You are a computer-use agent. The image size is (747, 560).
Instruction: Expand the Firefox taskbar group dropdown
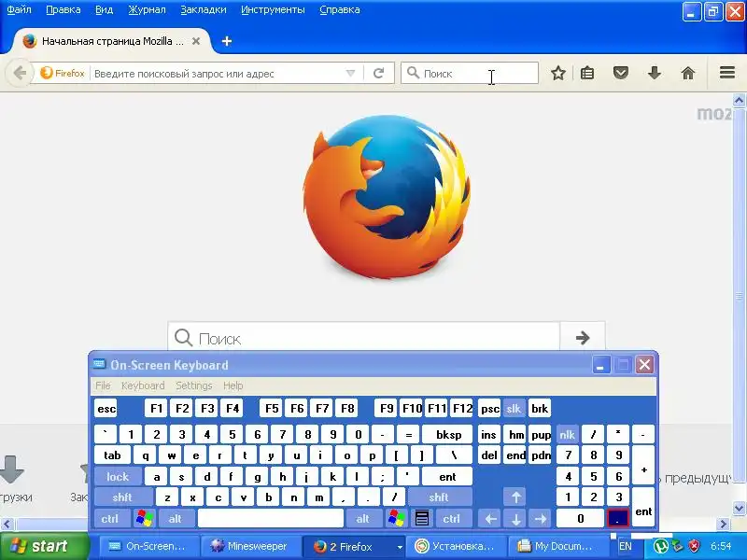pyautogui.click(x=400, y=547)
